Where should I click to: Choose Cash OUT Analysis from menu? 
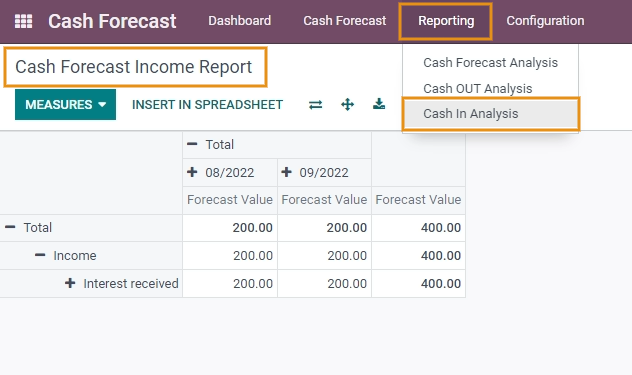click(x=478, y=88)
